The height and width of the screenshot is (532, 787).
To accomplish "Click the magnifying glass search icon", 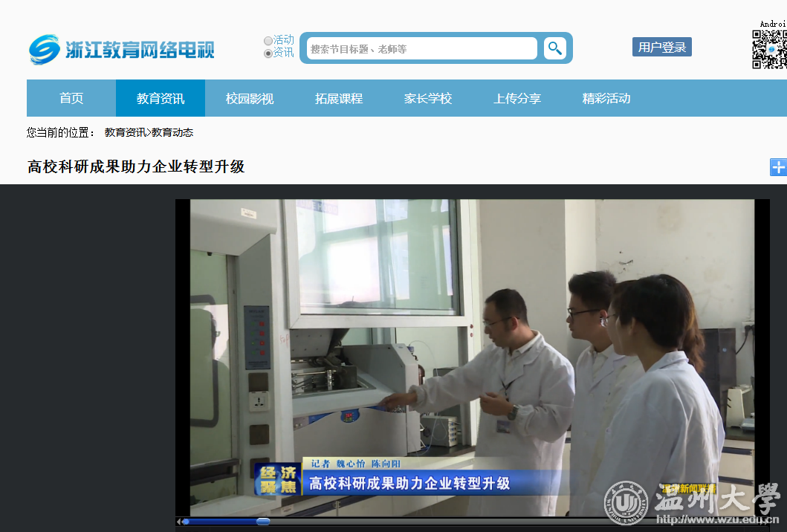I will [x=554, y=48].
